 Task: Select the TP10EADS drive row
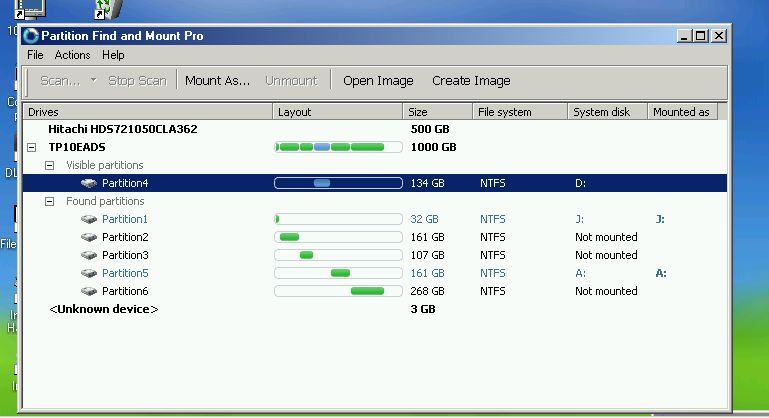375,147
